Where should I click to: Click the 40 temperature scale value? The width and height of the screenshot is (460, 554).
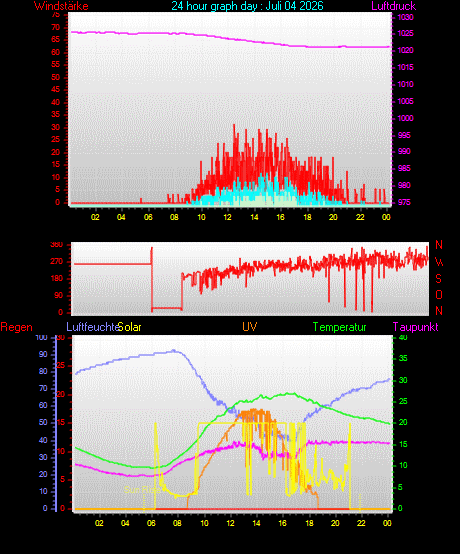[403, 337]
